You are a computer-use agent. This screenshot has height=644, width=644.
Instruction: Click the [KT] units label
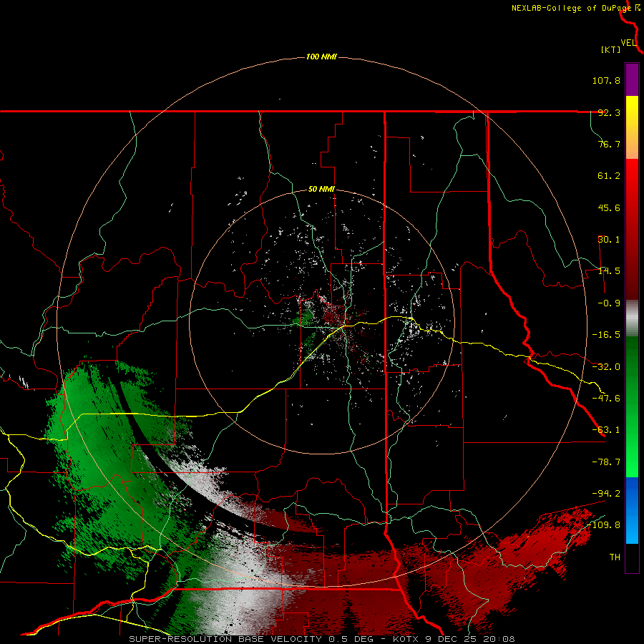[611, 49]
